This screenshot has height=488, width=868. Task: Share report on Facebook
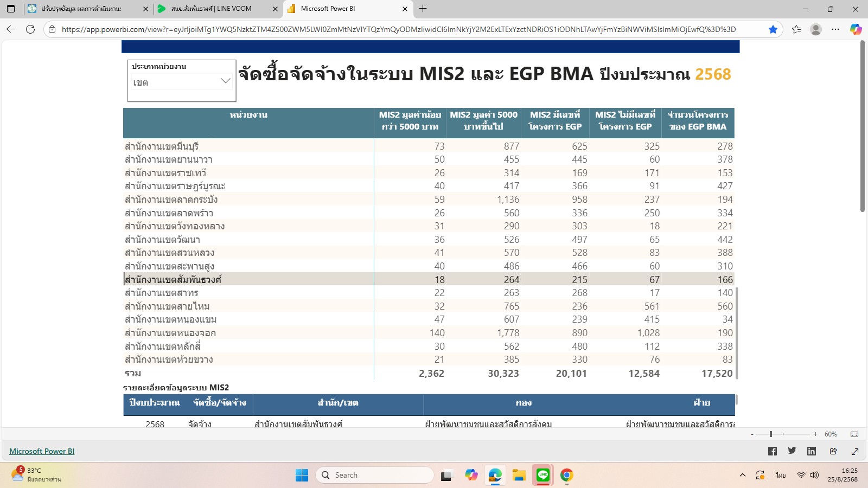pyautogui.click(x=773, y=451)
